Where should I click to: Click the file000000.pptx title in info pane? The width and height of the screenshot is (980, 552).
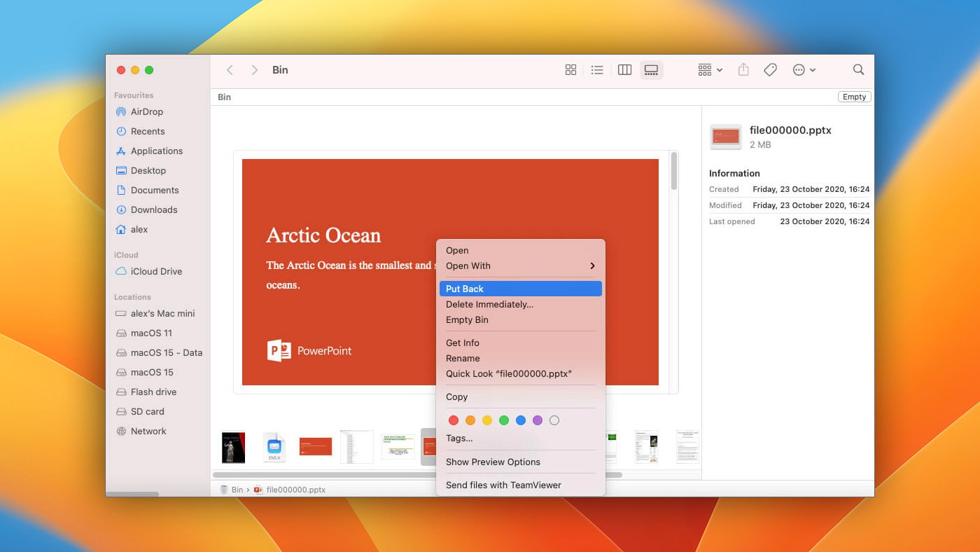[790, 130]
